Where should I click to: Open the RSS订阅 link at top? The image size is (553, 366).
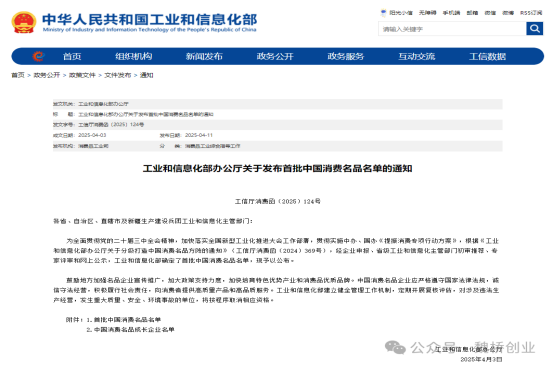point(531,13)
